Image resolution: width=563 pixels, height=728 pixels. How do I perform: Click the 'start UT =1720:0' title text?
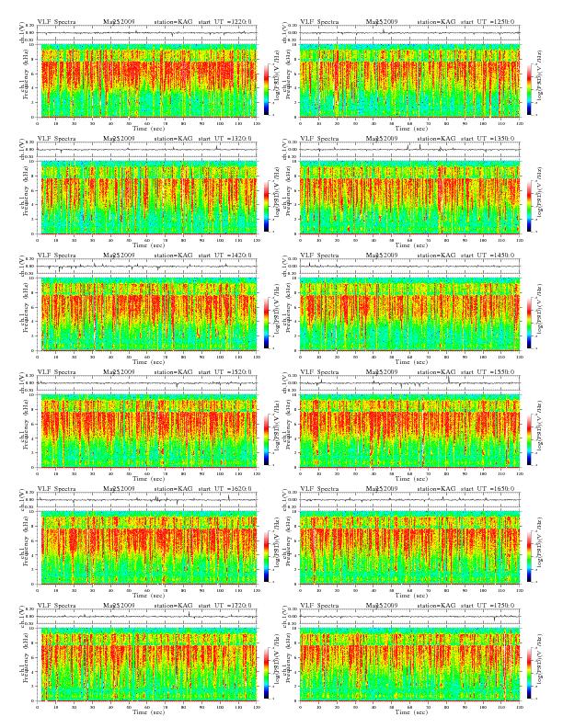(224, 606)
